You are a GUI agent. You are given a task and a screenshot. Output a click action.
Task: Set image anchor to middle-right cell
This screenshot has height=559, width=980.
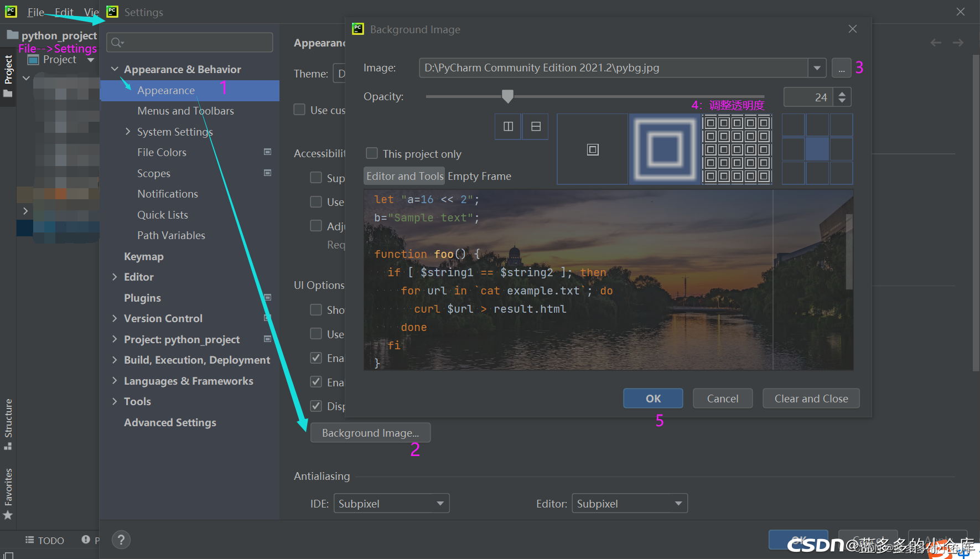point(841,149)
